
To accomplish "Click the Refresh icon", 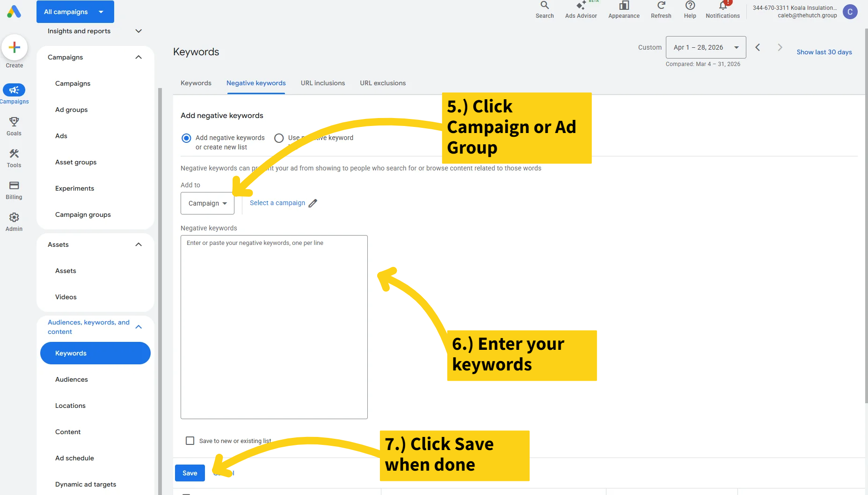I will tap(661, 6).
